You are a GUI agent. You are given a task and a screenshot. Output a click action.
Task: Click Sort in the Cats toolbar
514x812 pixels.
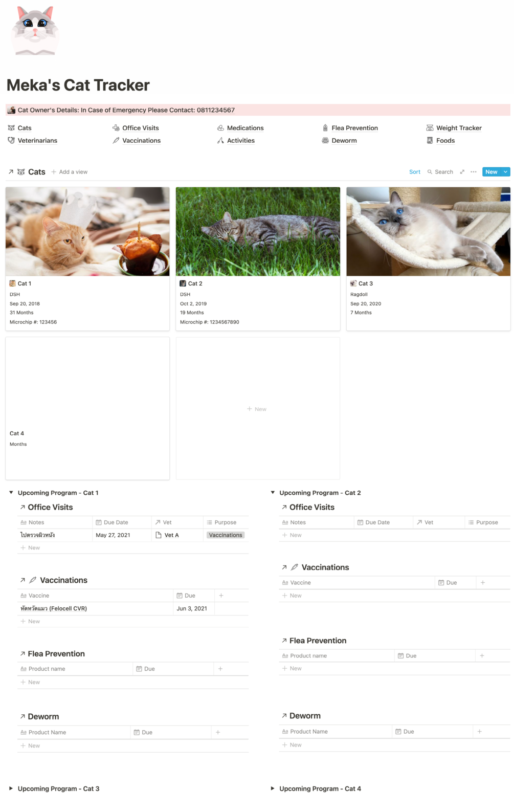[x=415, y=172]
